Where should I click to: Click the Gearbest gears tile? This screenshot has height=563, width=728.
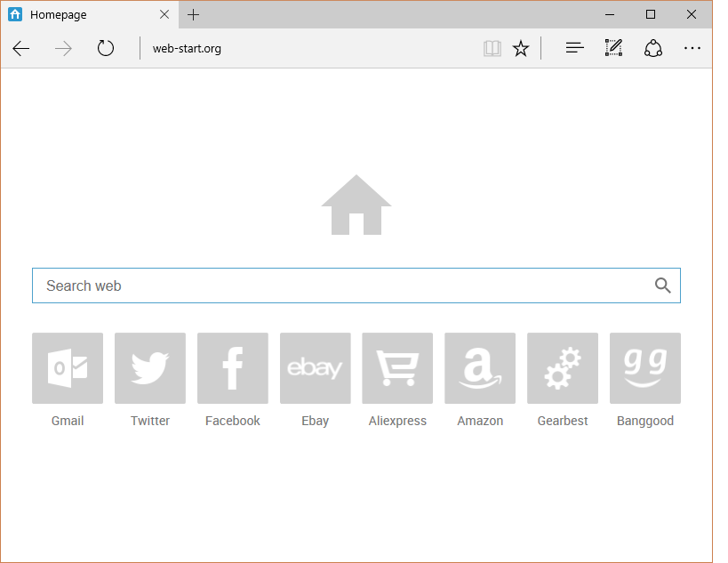(x=563, y=368)
